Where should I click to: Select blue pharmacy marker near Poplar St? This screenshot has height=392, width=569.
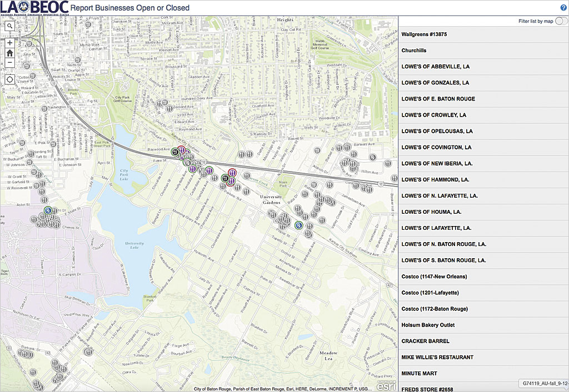pos(298,225)
